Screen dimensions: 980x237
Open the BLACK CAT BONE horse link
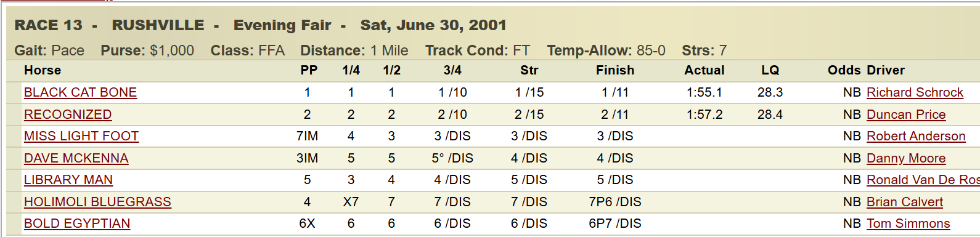pos(80,92)
